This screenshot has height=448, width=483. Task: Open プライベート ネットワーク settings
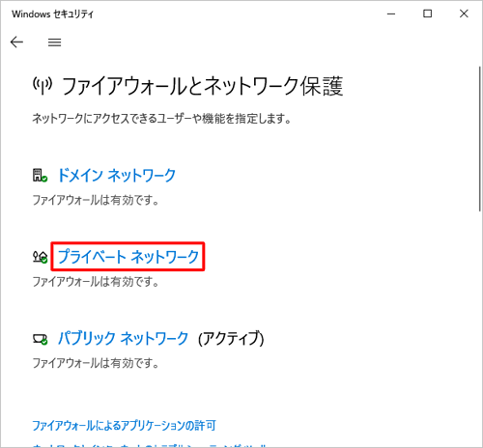(x=128, y=257)
